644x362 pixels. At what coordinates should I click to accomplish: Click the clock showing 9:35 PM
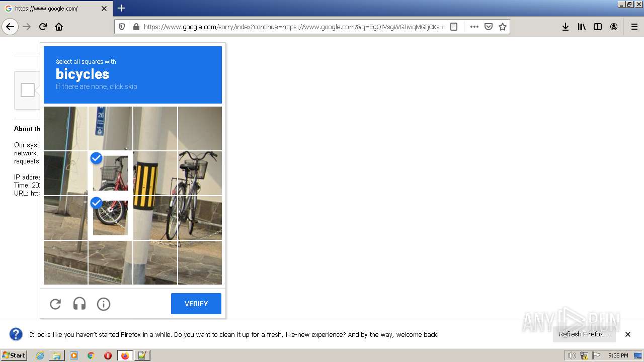pos(618,355)
